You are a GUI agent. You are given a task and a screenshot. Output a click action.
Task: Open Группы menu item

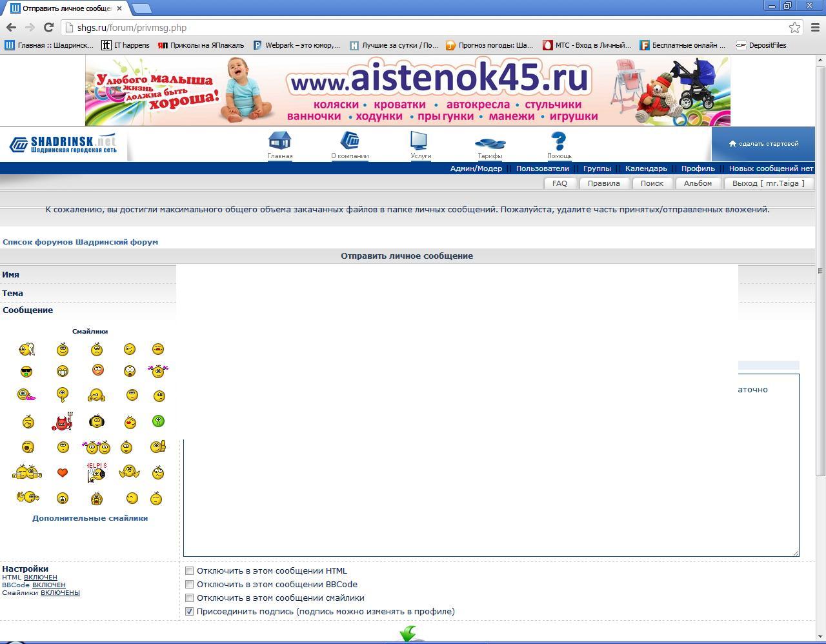(597, 168)
